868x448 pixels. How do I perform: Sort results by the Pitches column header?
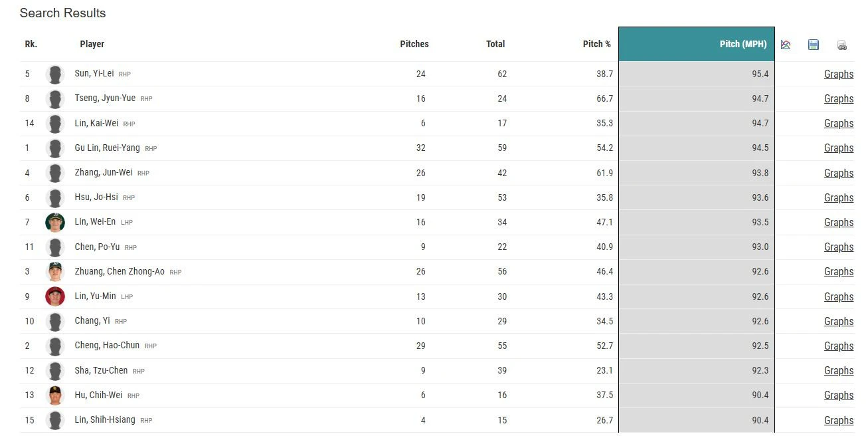[x=414, y=44]
